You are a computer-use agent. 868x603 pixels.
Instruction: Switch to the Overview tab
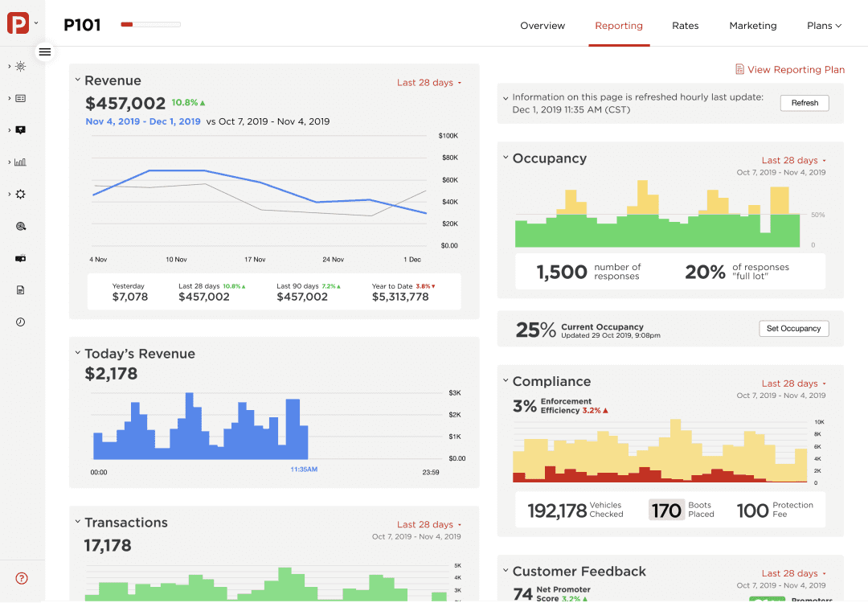[542, 26]
